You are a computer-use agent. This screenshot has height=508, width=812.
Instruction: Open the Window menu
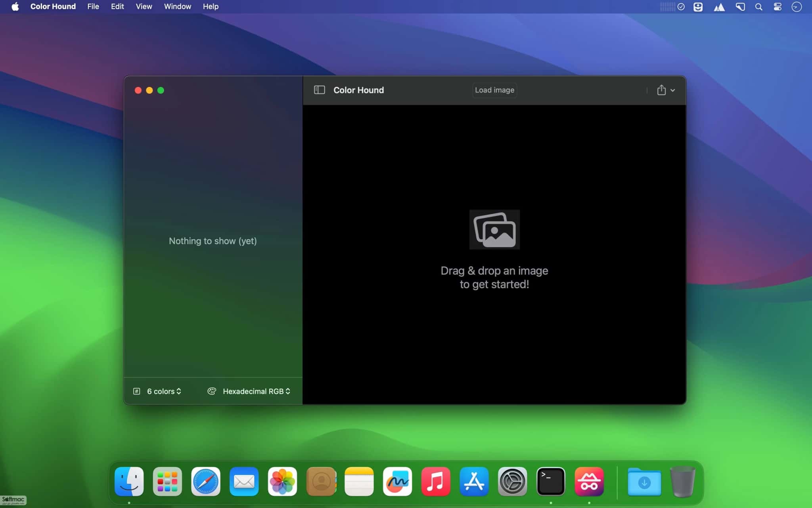(178, 6)
